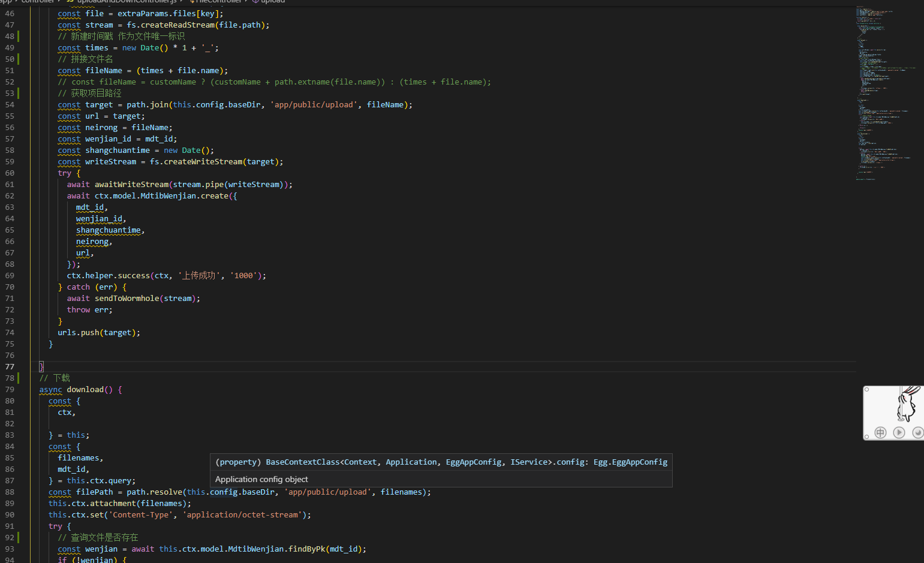Place cursor on createWriteStream on line 59
Viewport: 924px width, 563px height.
[x=203, y=162]
